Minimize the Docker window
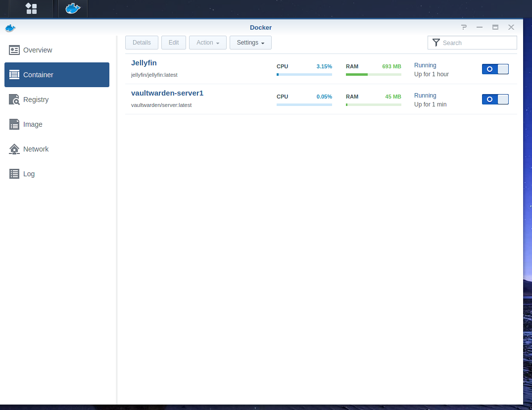 click(480, 27)
